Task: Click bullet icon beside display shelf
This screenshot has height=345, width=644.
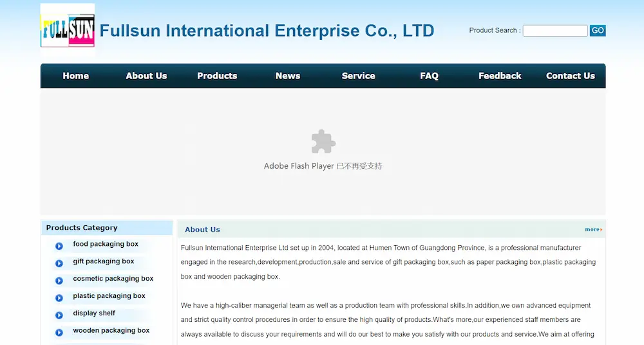Action: point(59,315)
